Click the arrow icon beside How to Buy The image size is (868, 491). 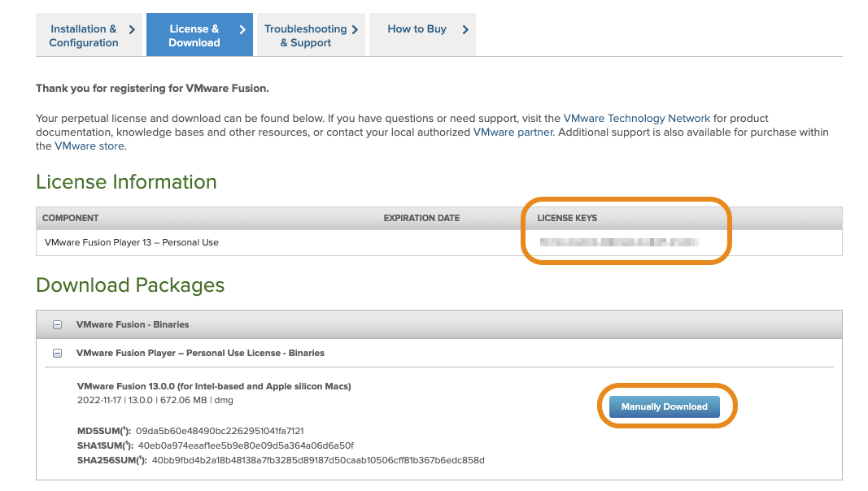(465, 29)
